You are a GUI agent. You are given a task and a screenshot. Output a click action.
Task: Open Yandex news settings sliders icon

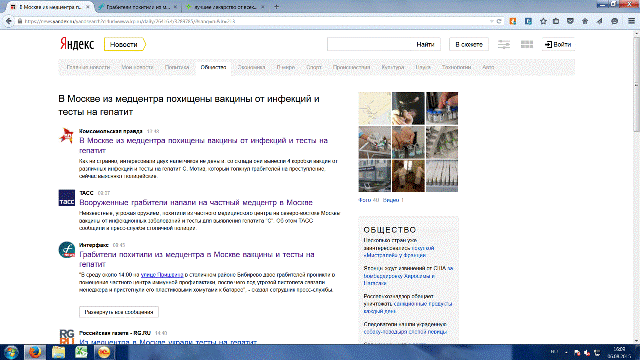(504, 44)
